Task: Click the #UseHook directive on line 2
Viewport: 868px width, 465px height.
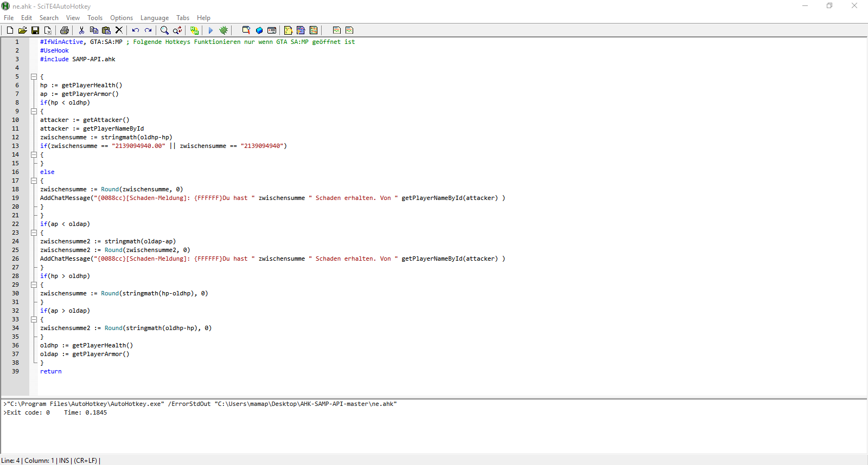Action: (54, 50)
